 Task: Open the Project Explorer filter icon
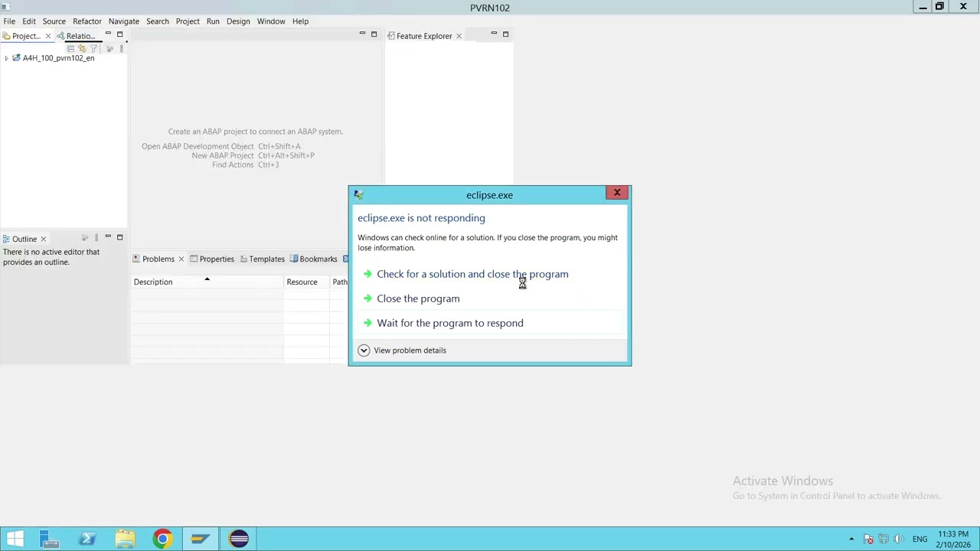93,48
